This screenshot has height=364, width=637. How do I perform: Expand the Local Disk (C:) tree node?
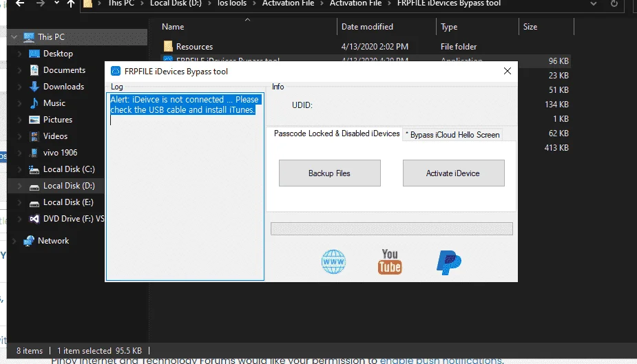click(19, 169)
